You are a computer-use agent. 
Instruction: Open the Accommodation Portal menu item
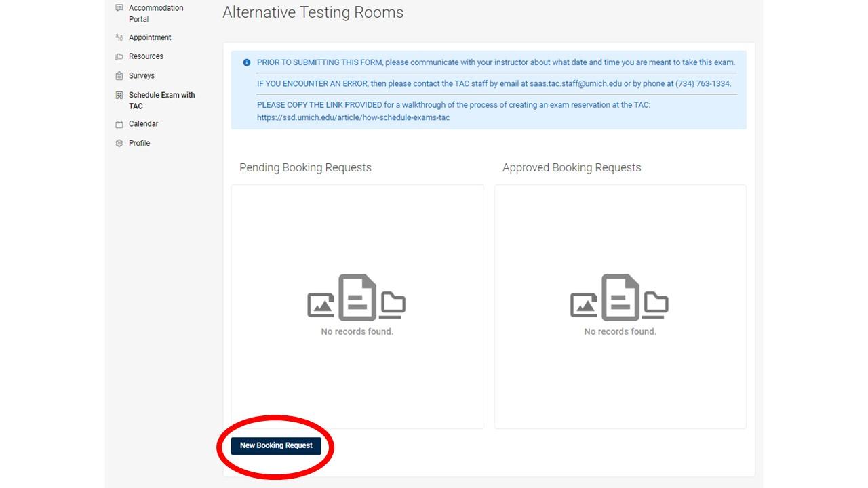(x=156, y=14)
